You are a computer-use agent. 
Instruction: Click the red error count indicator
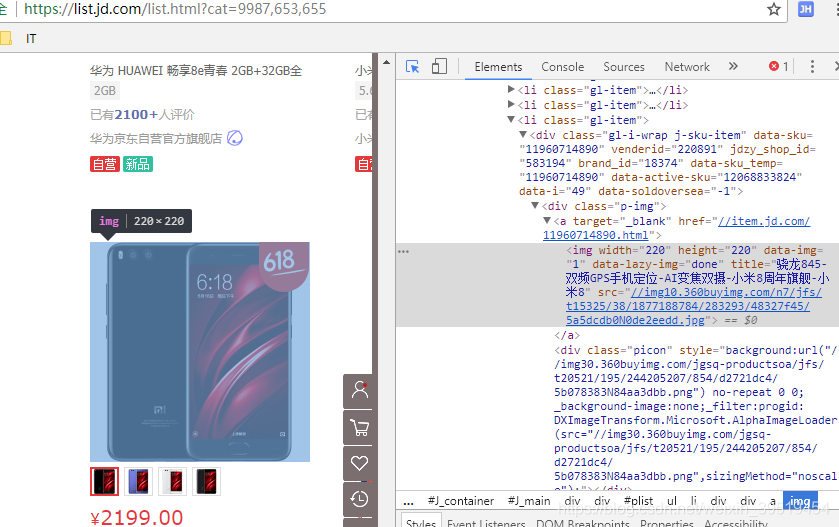779,66
